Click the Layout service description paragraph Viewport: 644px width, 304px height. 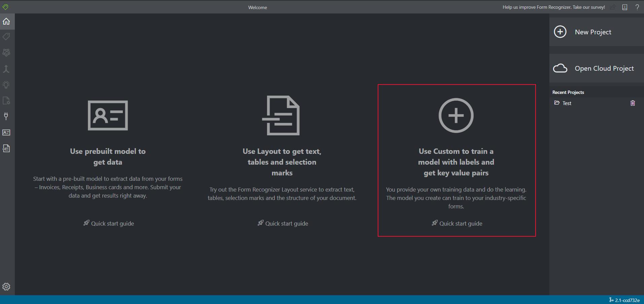[282, 194]
